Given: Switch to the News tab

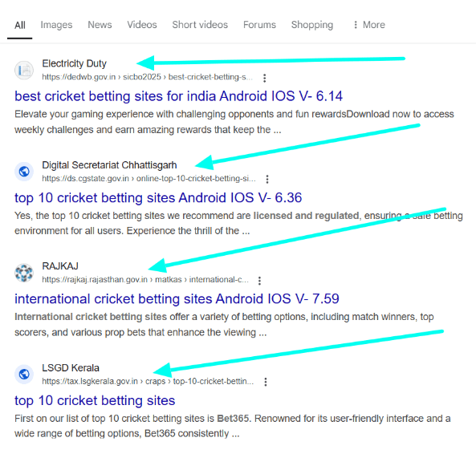Looking at the screenshot, I should tap(100, 25).
